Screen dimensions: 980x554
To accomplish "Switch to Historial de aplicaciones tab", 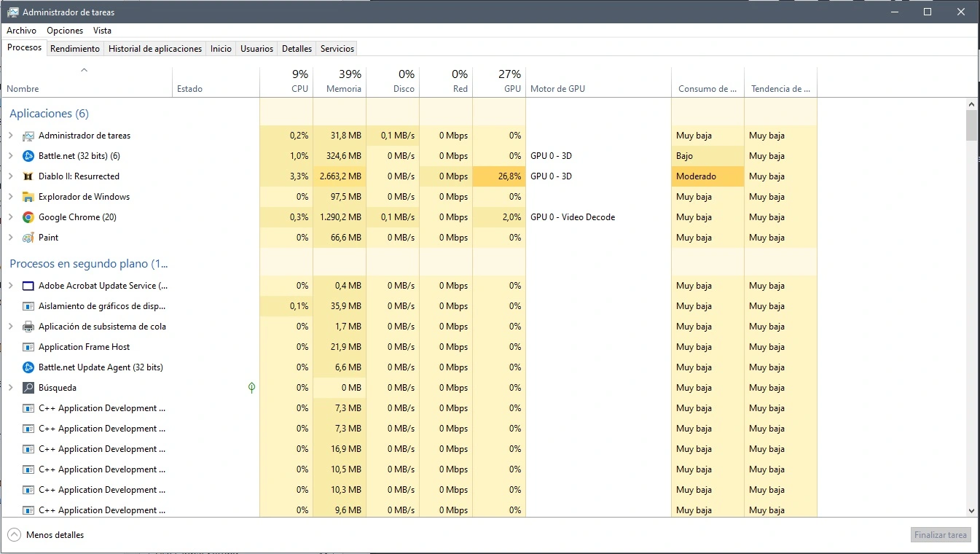I will (x=155, y=49).
